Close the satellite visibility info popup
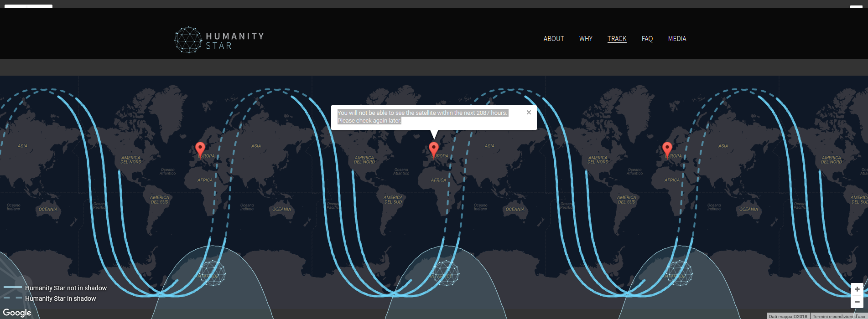Viewport: 868px width, 319px height. 529,113
